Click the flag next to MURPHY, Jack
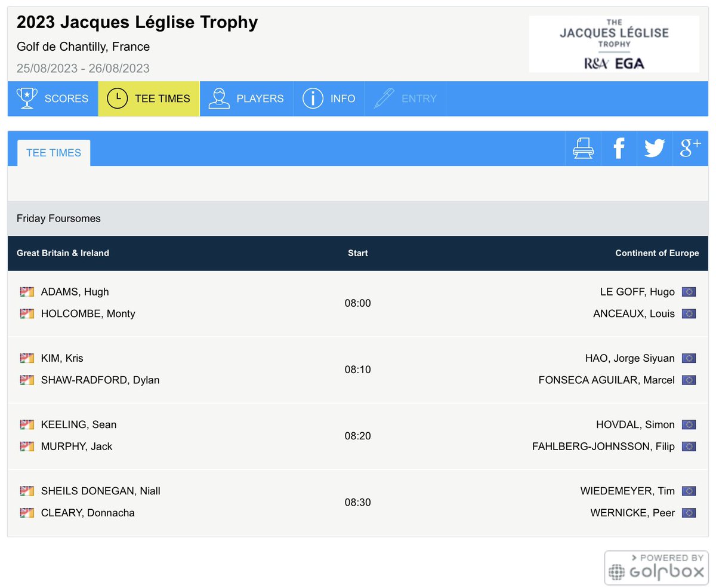Viewport: 716px width, 588px height. click(x=27, y=446)
